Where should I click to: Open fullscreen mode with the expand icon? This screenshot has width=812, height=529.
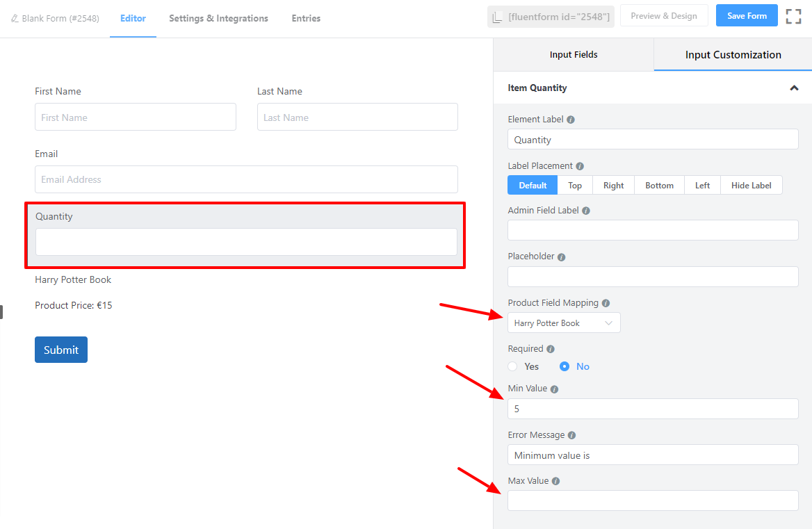[793, 15]
